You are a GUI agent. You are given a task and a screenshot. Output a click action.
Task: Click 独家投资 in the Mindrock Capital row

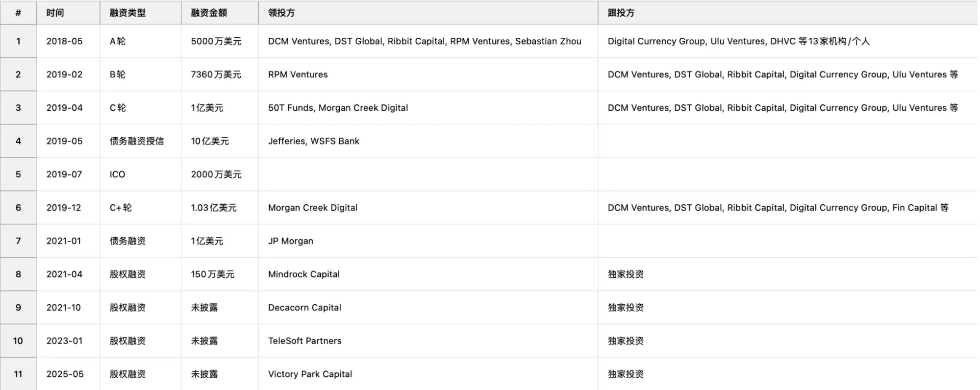pos(788,274)
